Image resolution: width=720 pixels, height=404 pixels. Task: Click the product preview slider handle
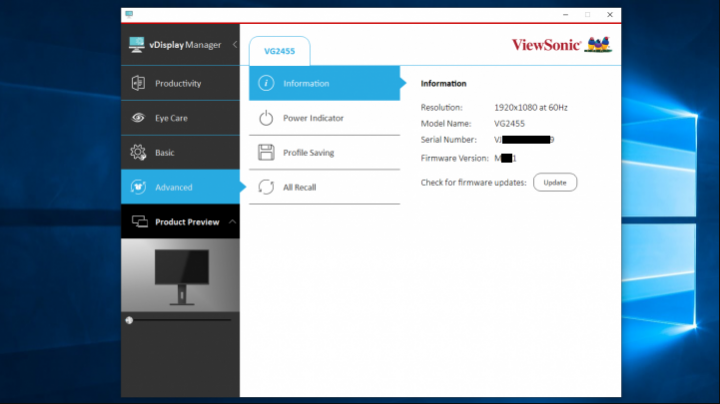tap(129, 320)
